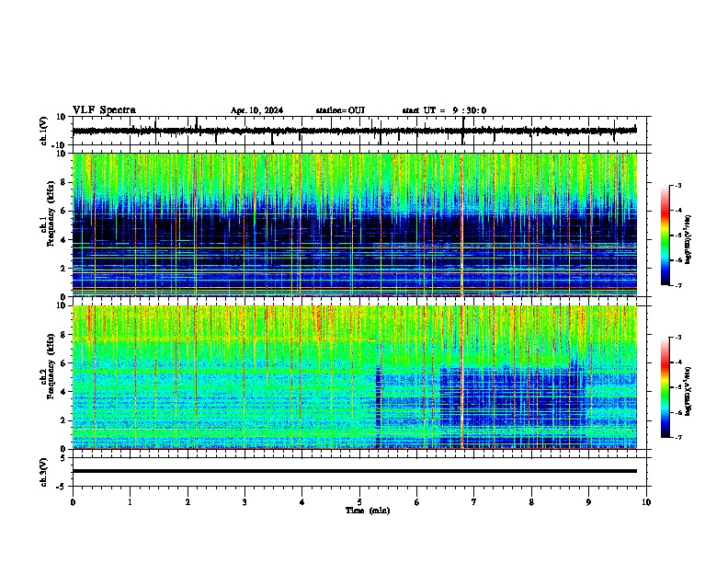Click the "ch.3(V)" axis label

click(44, 472)
